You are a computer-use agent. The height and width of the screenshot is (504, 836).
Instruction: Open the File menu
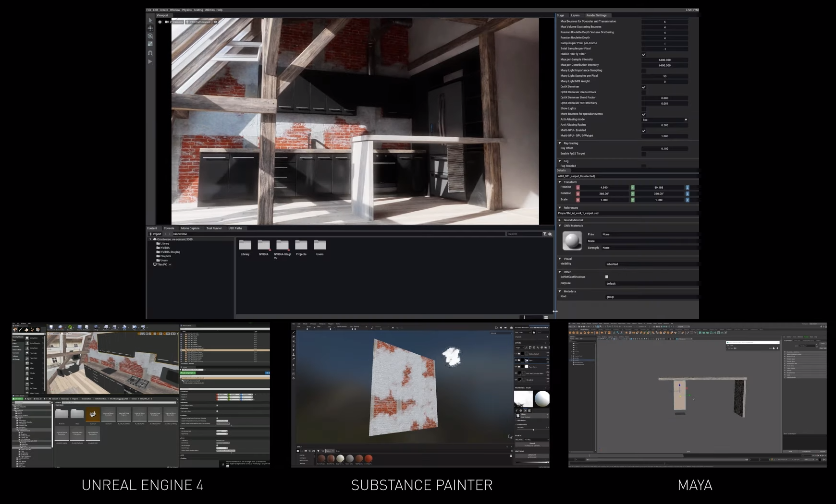[x=148, y=10]
